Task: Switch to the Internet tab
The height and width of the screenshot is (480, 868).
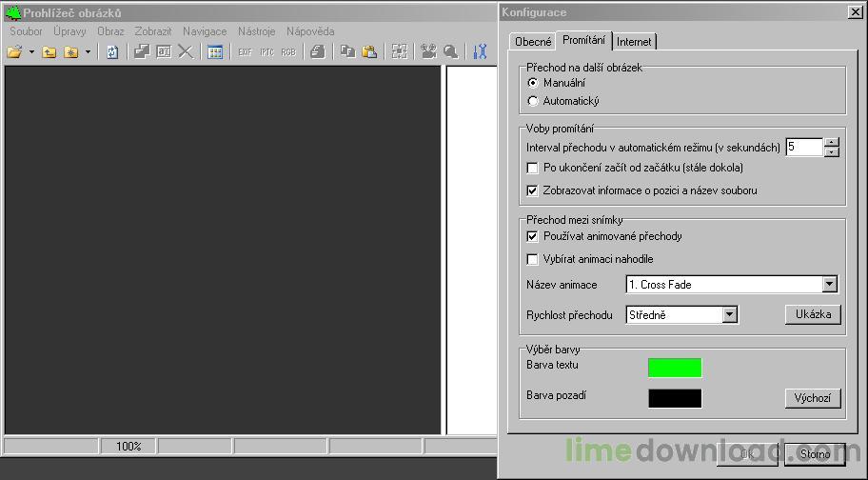Action: coord(635,42)
